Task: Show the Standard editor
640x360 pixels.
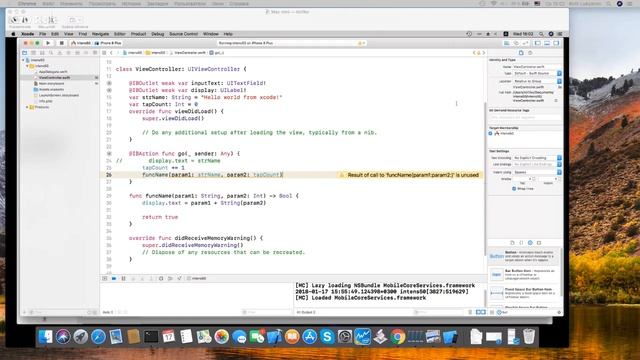Action: (x=507, y=43)
